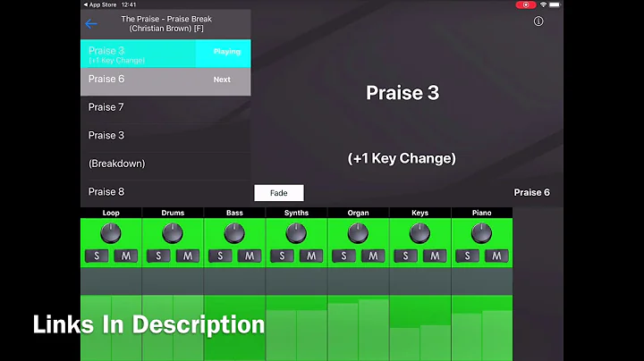The height and width of the screenshot is (361, 644).
Task: Mute the Synths track
Action: 311,256
